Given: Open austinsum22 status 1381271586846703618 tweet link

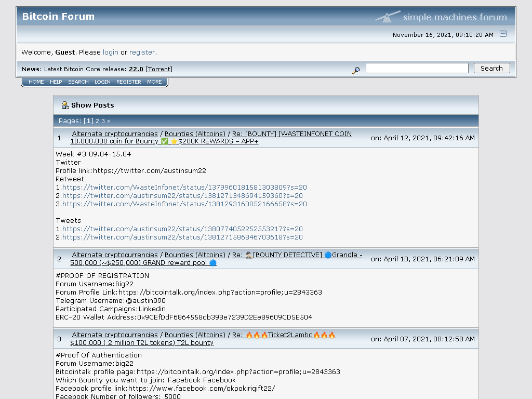Looking at the screenshot, I should [182, 237].
